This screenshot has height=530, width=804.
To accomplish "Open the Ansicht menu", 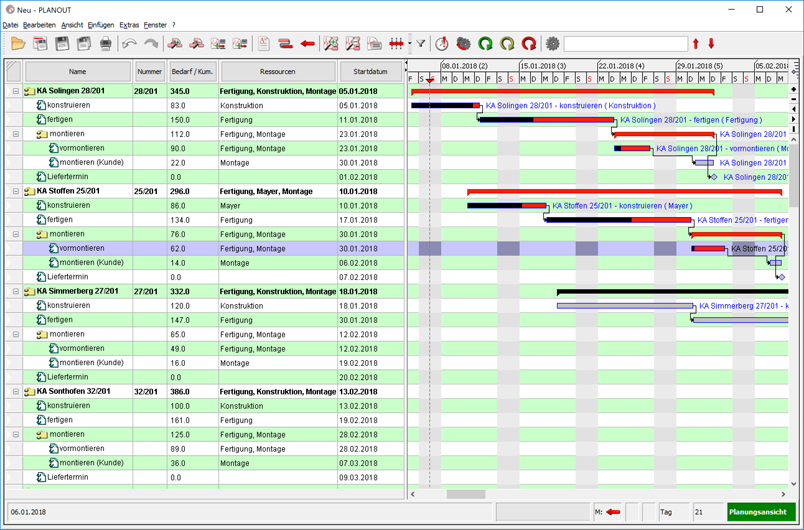I will click(x=72, y=25).
